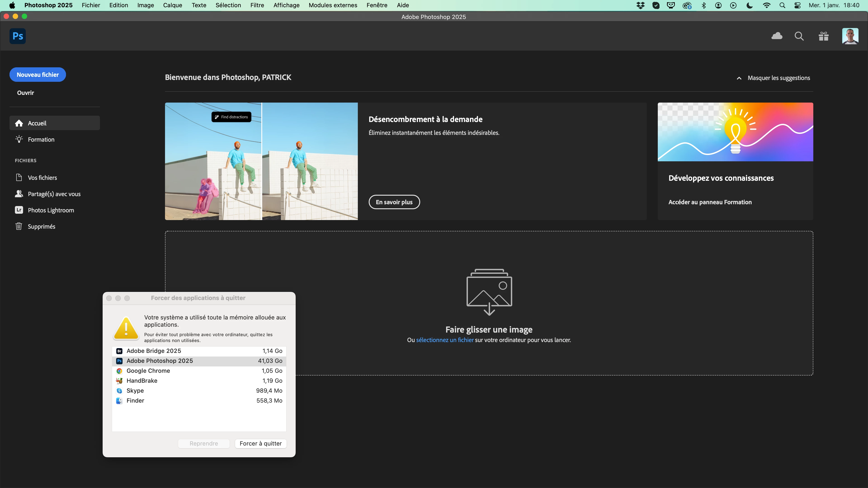Image resolution: width=868 pixels, height=488 pixels.
Task: Go to Partagé(s) avec vous
Action: tap(54, 194)
